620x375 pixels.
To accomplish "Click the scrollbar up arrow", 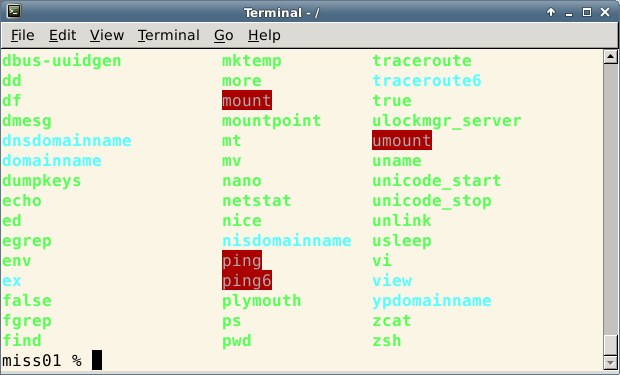I will 611,57.
